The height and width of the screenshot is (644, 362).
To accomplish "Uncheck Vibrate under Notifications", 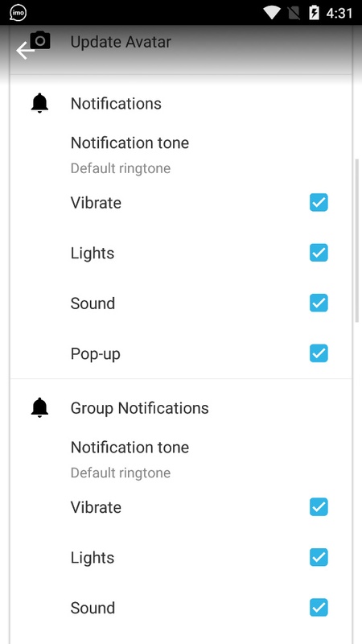I will click(319, 203).
